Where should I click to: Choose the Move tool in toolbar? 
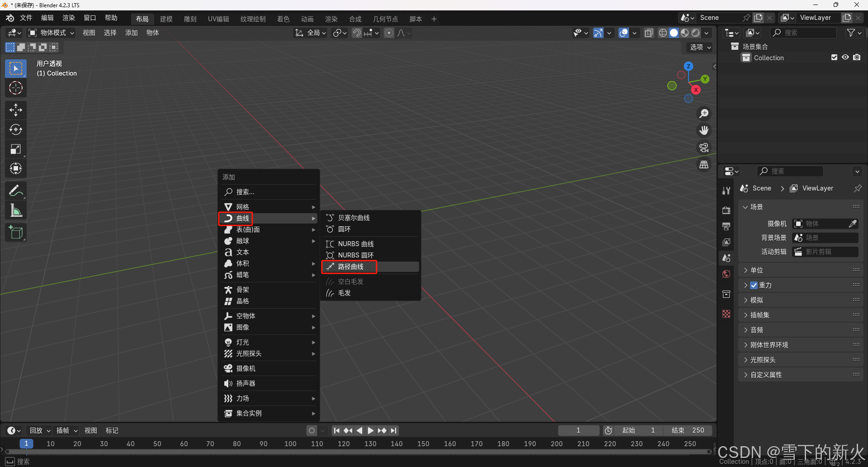point(16,110)
